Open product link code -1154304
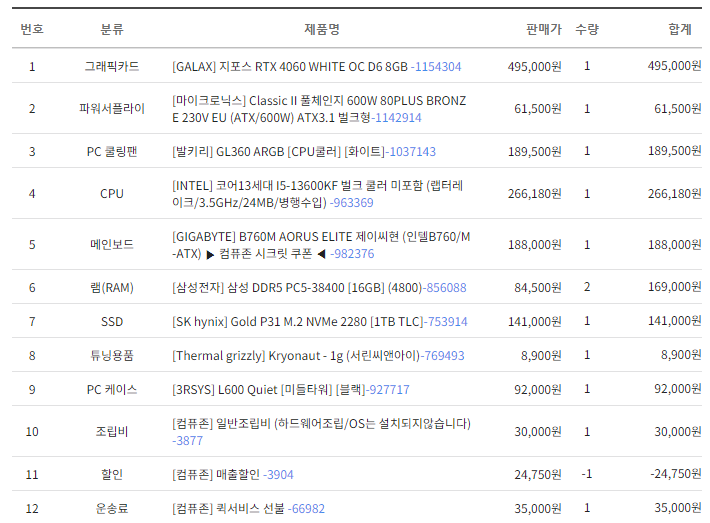Screen dimensions: 710x523 click(436, 67)
